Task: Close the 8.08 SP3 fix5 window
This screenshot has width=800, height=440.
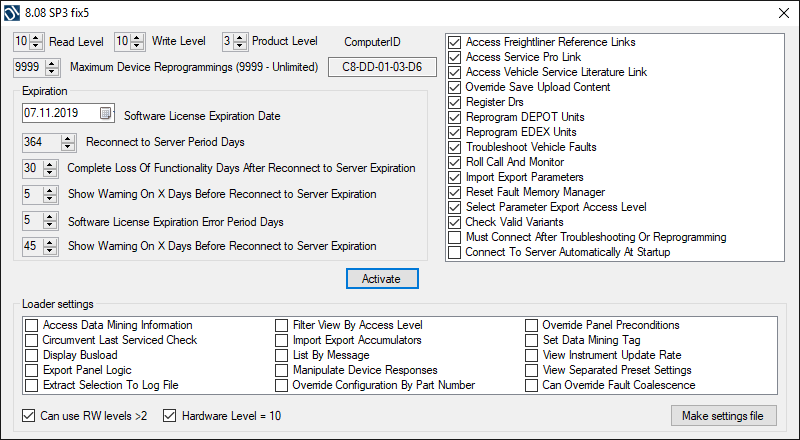Action: pos(784,13)
